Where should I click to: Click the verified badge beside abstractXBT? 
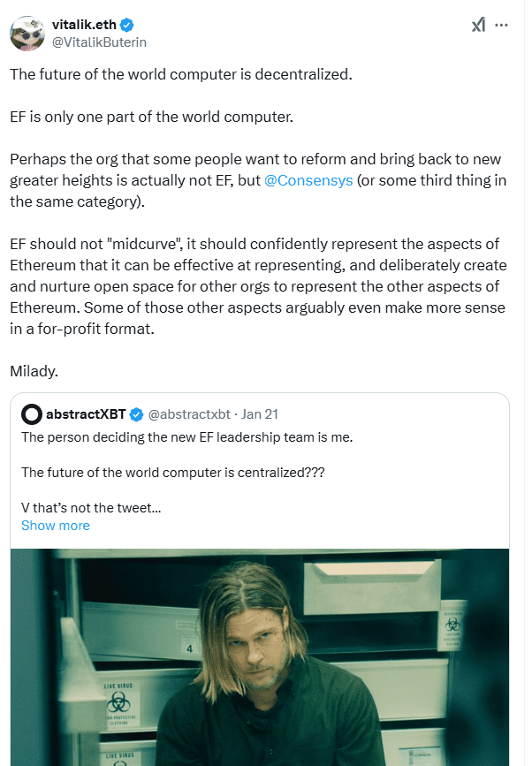pyautogui.click(x=137, y=414)
